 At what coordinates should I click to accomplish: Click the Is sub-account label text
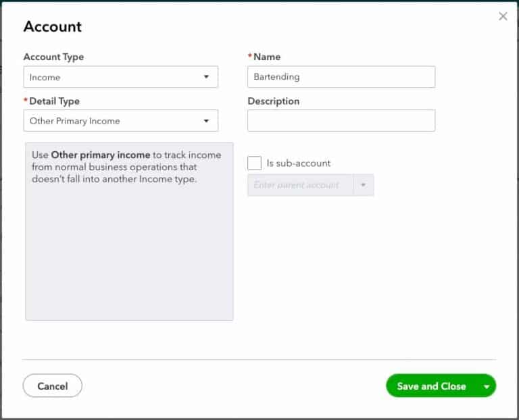click(299, 163)
